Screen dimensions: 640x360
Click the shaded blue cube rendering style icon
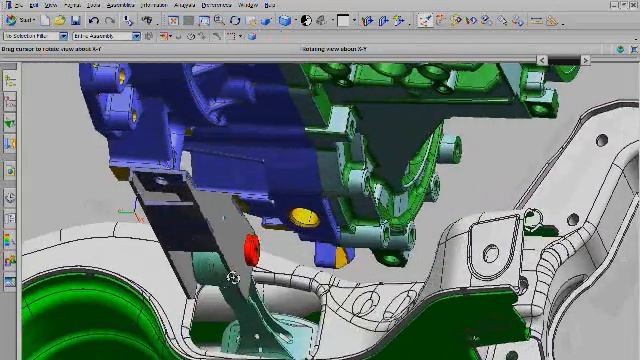pos(284,20)
